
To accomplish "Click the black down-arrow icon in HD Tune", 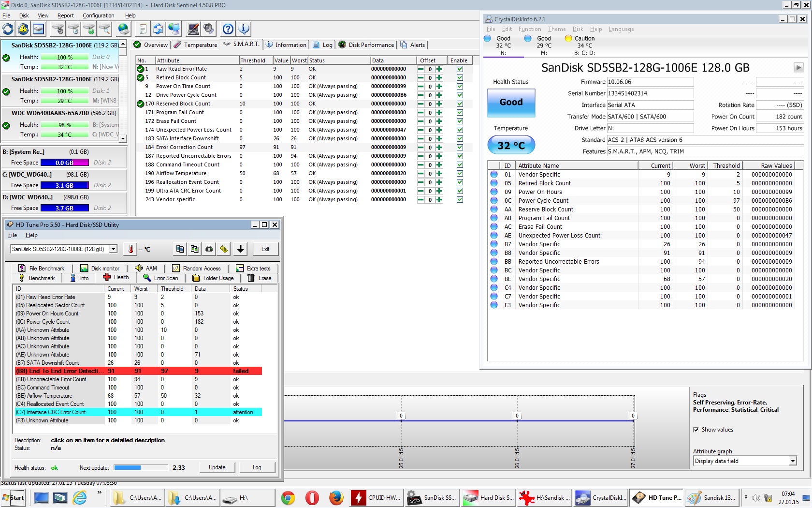I will pyautogui.click(x=240, y=249).
